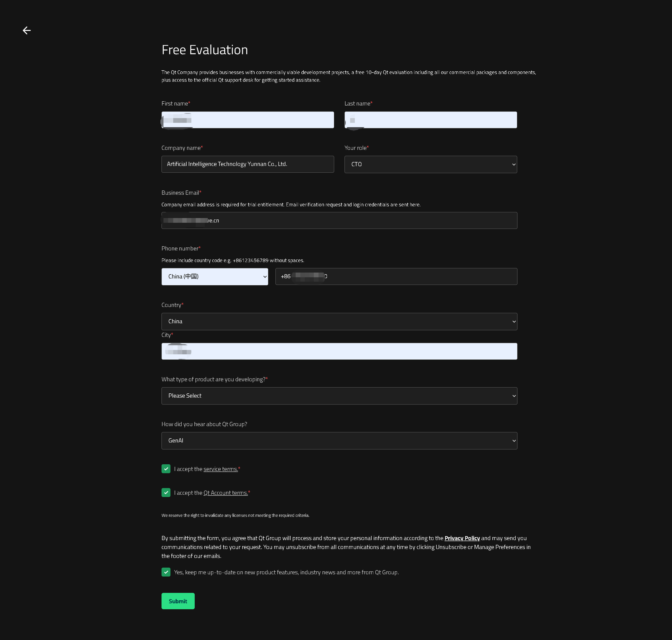Click the Company name input field

point(248,165)
